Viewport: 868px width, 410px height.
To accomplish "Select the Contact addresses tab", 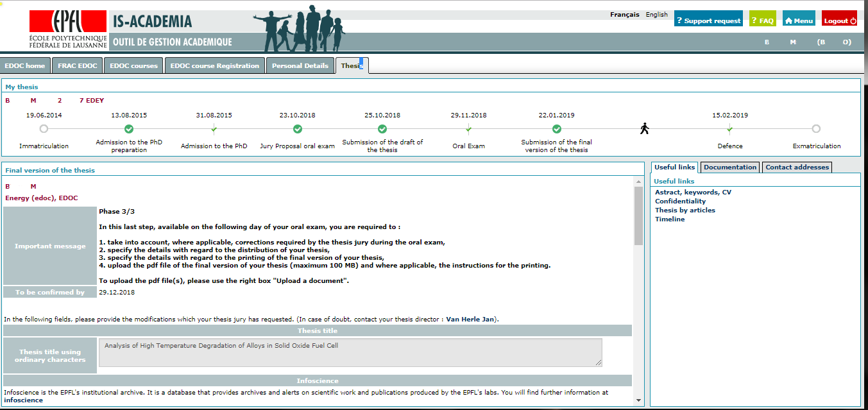I will [797, 167].
